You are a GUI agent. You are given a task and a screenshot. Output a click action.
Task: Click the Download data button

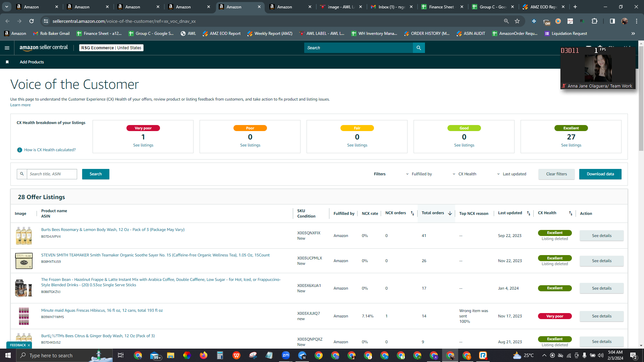click(600, 174)
